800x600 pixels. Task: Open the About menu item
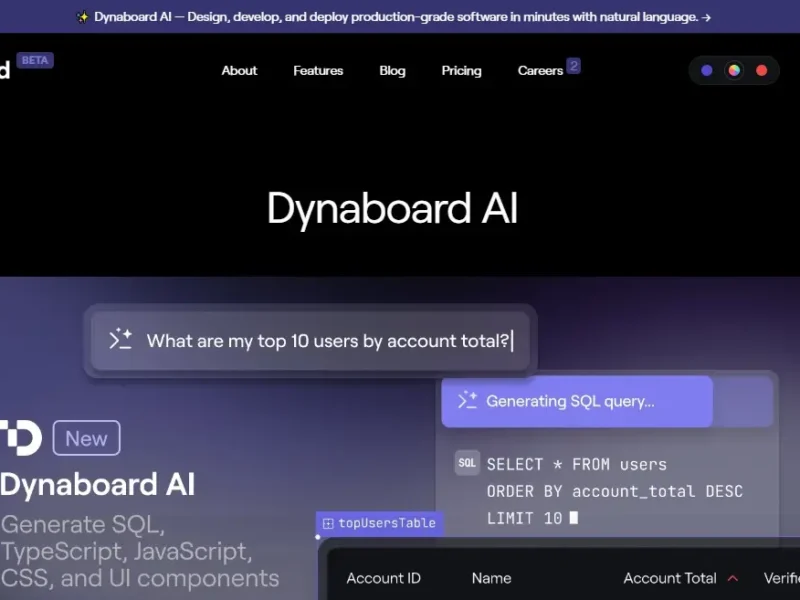[239, 71]
